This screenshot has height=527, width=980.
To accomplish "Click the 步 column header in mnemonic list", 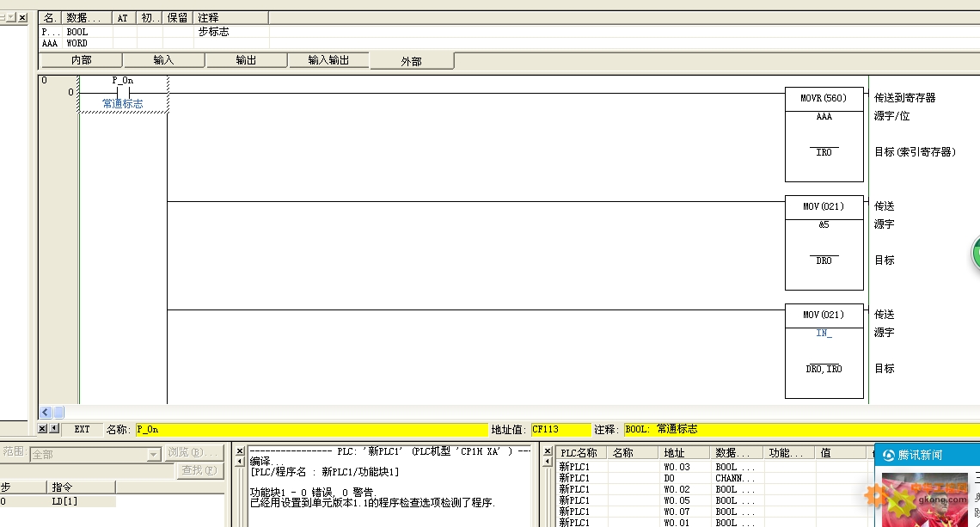I will pos(23,487).
